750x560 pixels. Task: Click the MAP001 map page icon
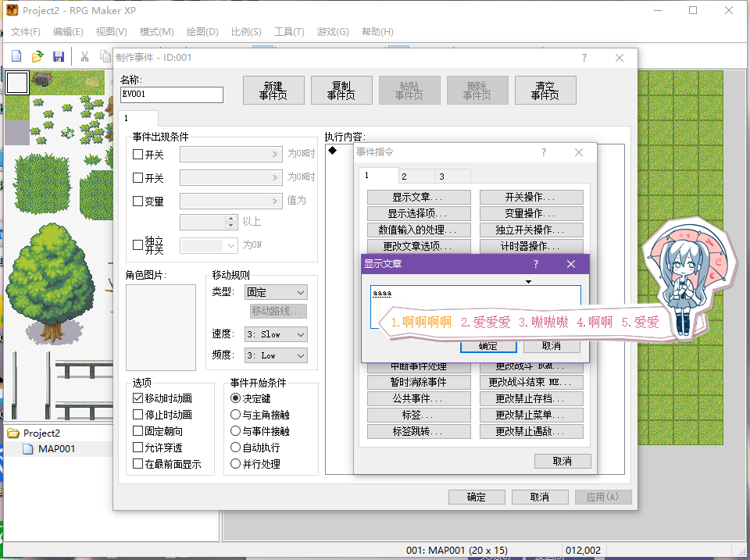click(x=28, y=449)
